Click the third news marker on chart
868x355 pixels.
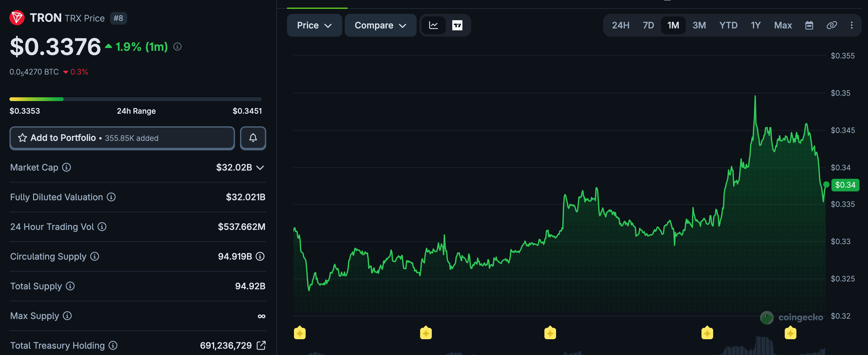coord(550,333)
